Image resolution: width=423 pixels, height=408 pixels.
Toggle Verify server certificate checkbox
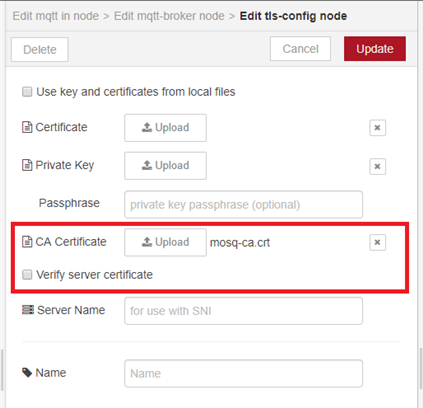click(27, 275)
